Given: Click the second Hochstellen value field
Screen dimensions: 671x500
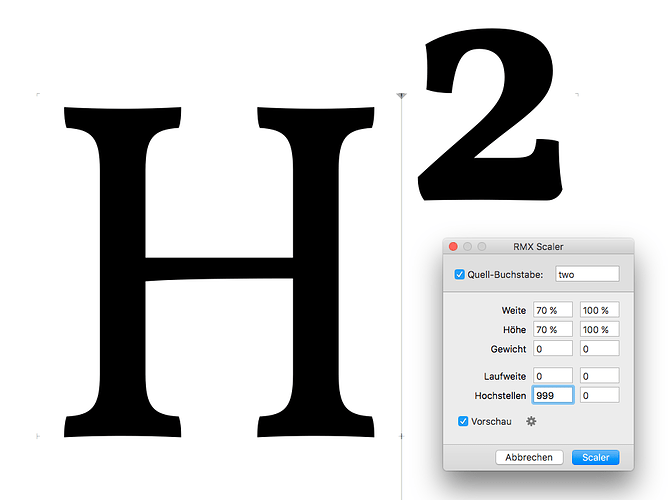Looking at the screenshot, I should pyautogui.click(x=600, y=395).
